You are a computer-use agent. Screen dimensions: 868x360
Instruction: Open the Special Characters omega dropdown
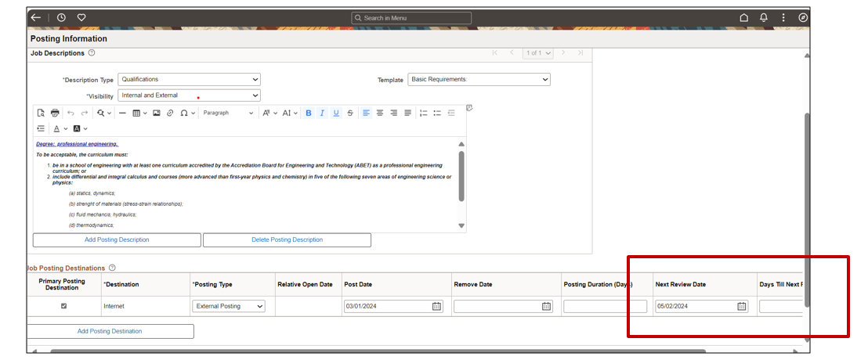coord(188,113)
